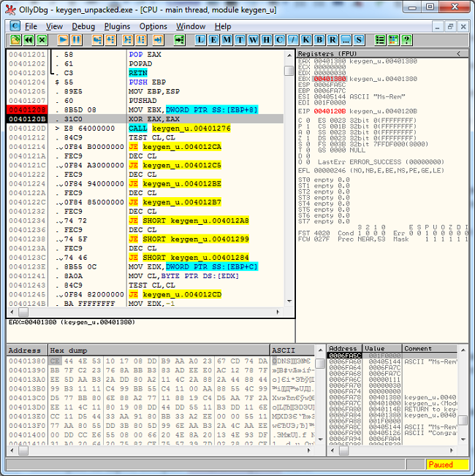The image size is (475, 476).
Task: Run the program with the play icon
Action: [63, 39]
